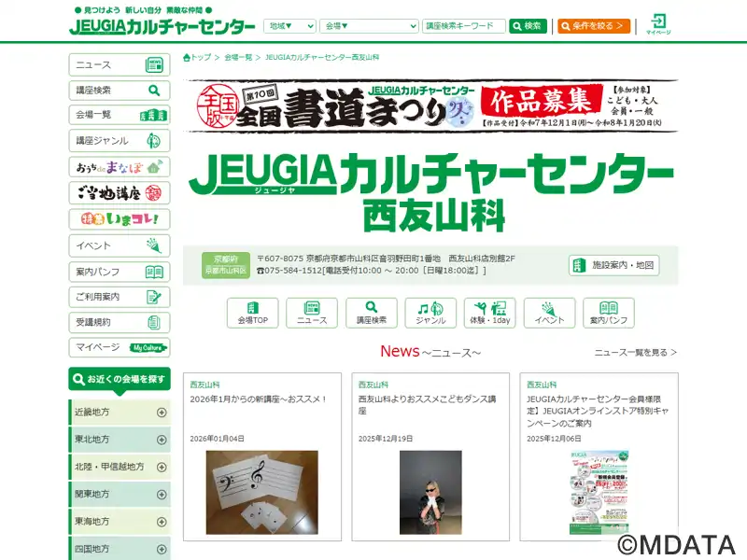Image resolution: width=747 pixels, height=560 pixels.
Task: Open ご利用案内 in the left sidebar
Action: [x=120, y=297]
